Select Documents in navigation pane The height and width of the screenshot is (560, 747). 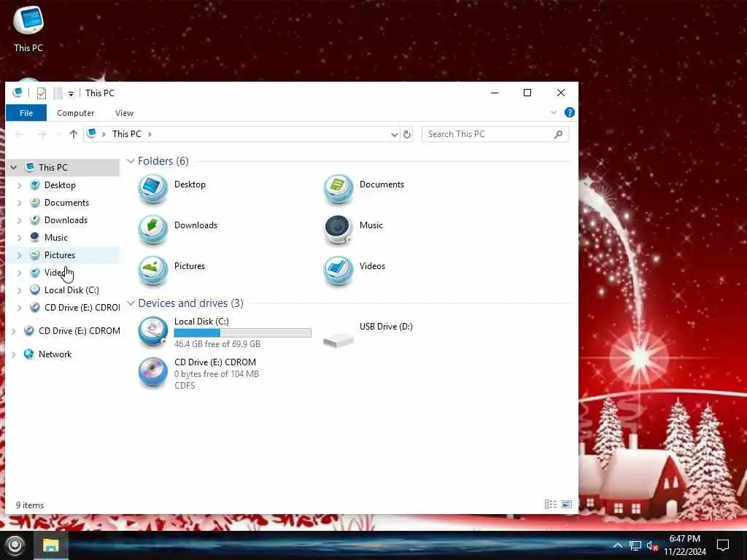coord(66,203)
